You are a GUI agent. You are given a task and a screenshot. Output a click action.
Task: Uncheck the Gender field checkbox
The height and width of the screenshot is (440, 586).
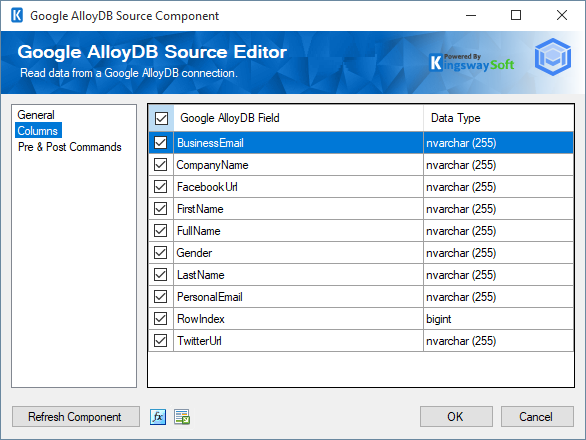(x=161, y=253)
